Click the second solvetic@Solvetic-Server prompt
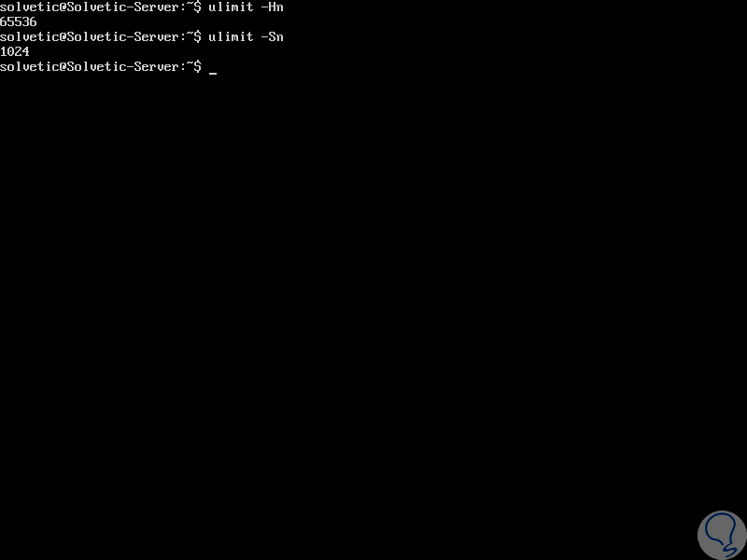Image resolution: width=747 pixels, height=560 pixels. click(101, 36)
